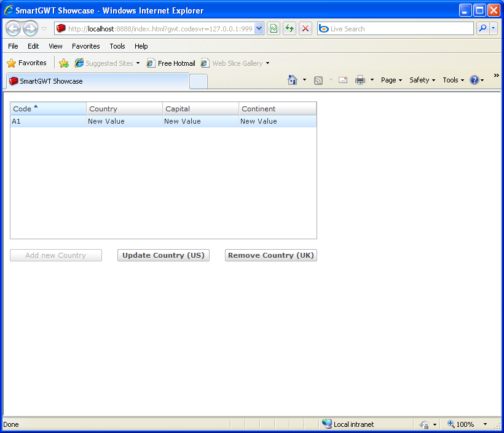Image resolution: width=504 pixels, height=433 pixels.
Task: Expand the Print dropdown arrow
Action: point(372,80)
